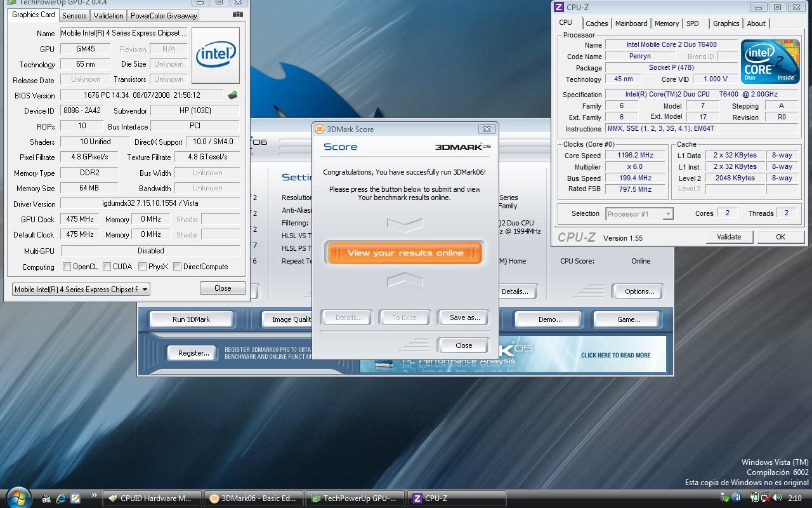The height and width of the screenshot is (508, 812).
Task: Click OK in CPU-Z
Action: 780,237
